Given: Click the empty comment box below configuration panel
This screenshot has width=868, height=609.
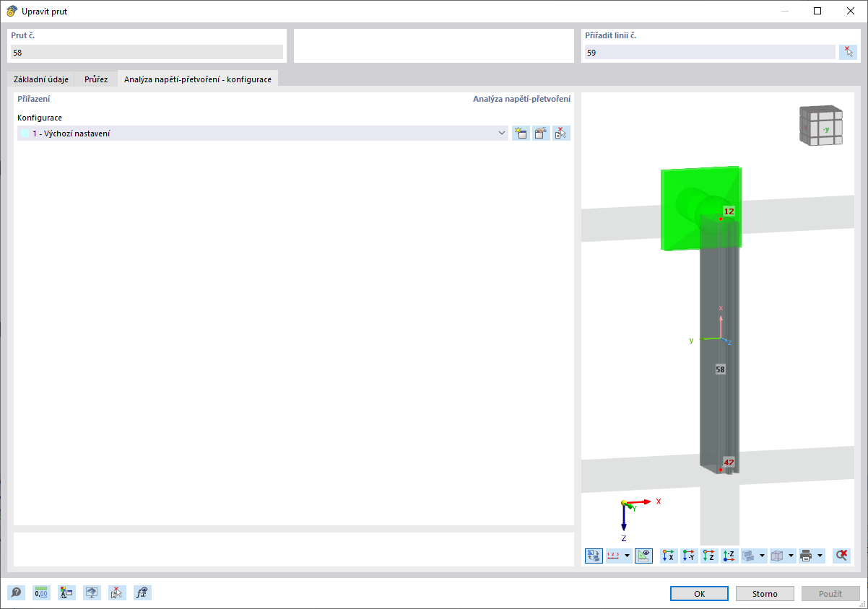Looking at the screenshot, I should (294, 549).
